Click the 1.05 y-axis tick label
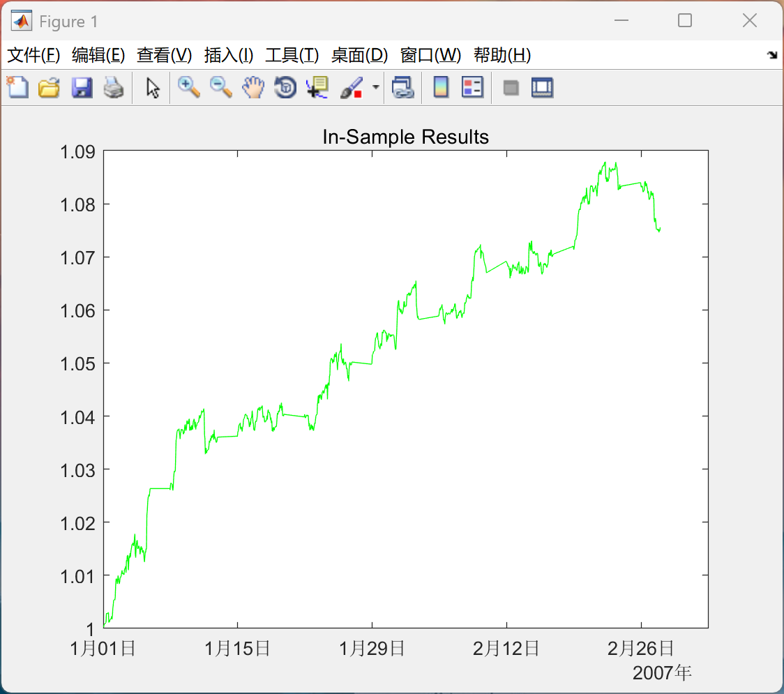Screen dimensions: 784x694 click(x=77, y=363)
